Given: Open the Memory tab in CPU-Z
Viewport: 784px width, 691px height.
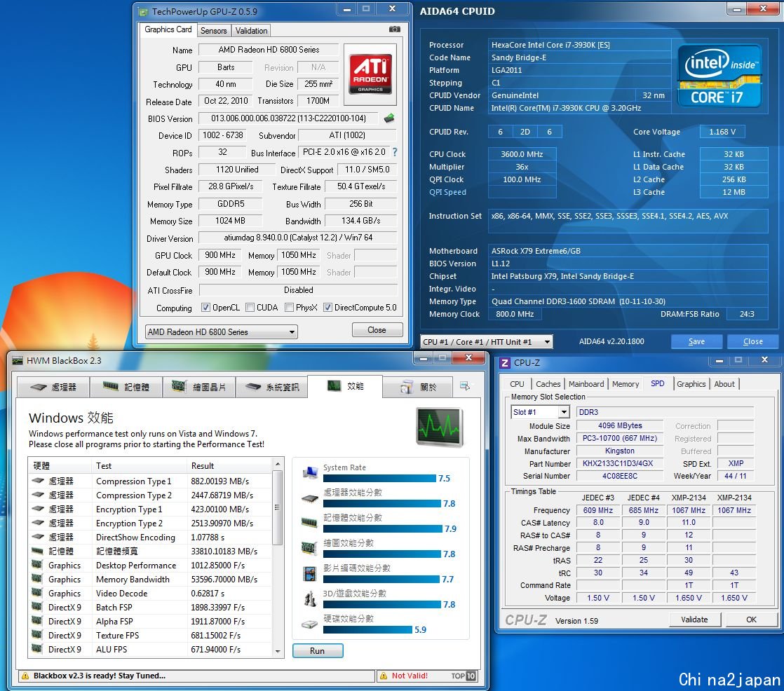Looking at the screenshot, I should [625, 384].
